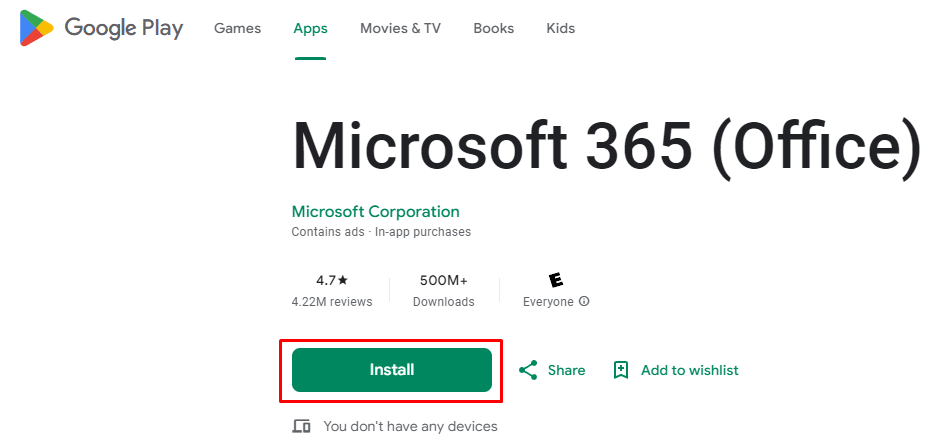Click the 4.22M reviews text
The height and width of the screenshot is (447, 937).
pyautogui.click(x=332, y=302)
